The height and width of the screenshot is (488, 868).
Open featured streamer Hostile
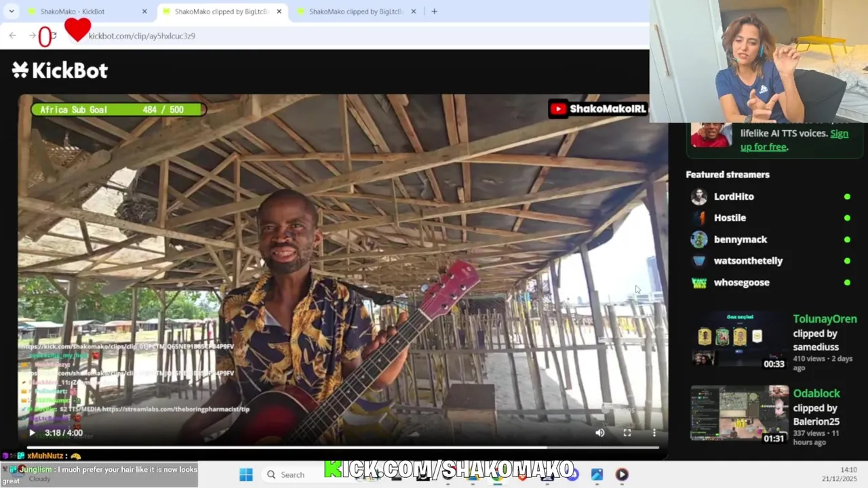[730, 218]
